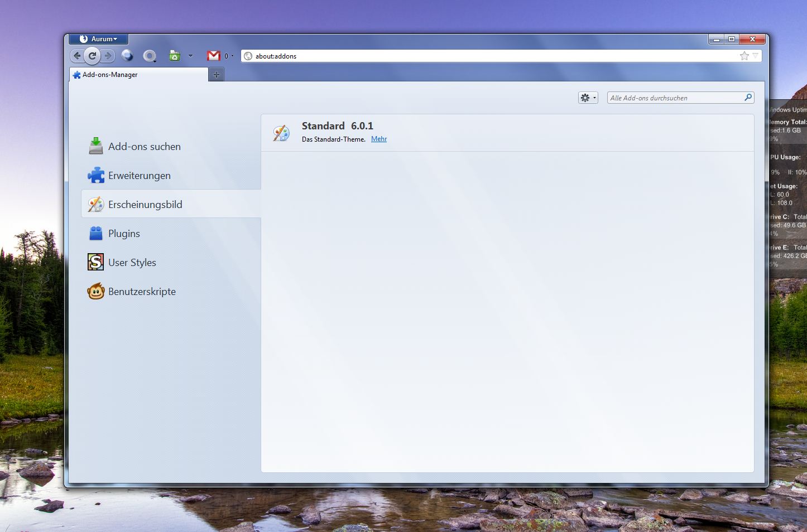This screenshot has width=807, height=532.
Task: Open the Benutzerskripte category
Action: 171,292
